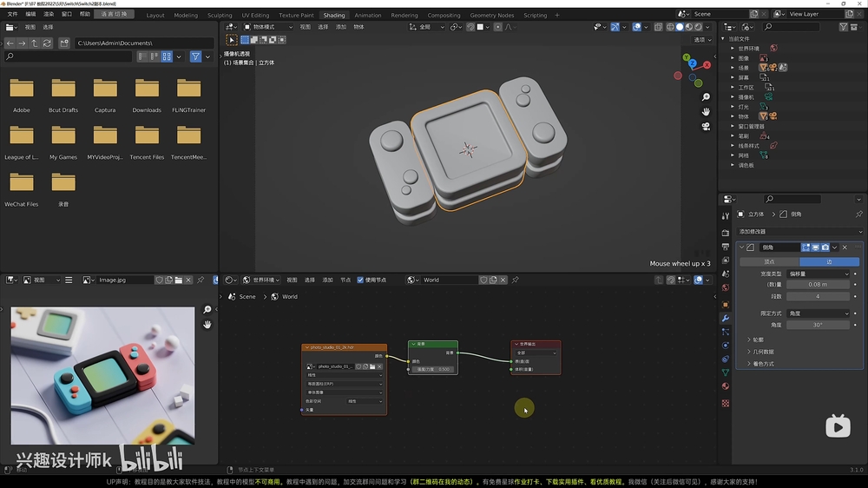Toggle proportional editing in viewport header
Screen dimensions: 868x488
click(x=497, y=27)
